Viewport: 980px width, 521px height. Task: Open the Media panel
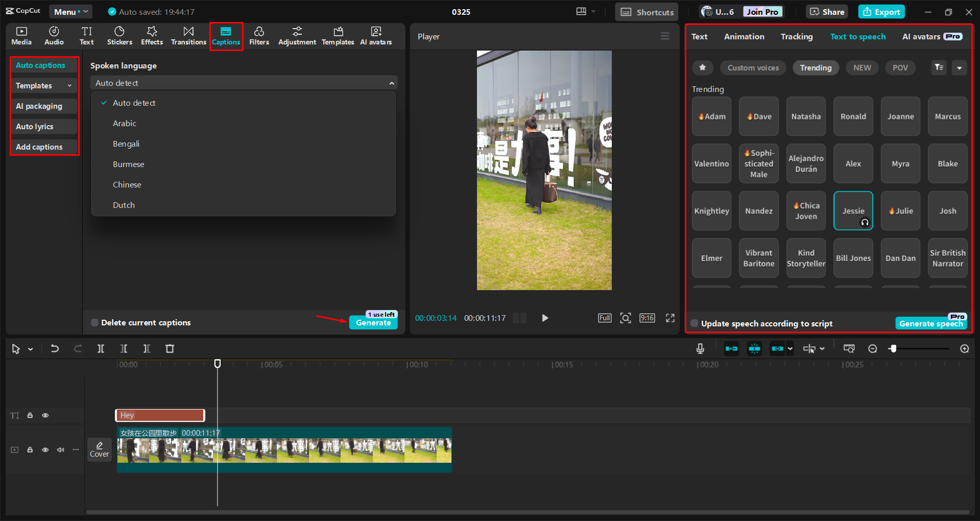(x=21, y=35)
